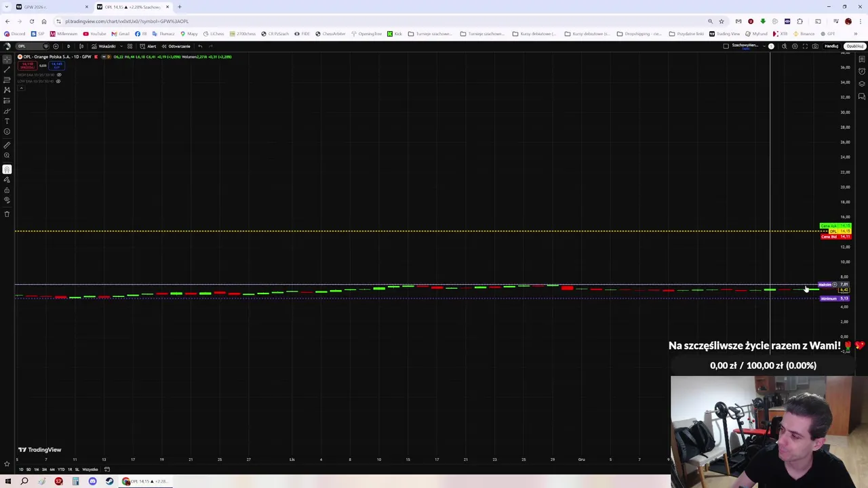This screenshot has height=488, width=868.
Task: Take a chart snapshot with camera icon
Action: tap(815, 46)
